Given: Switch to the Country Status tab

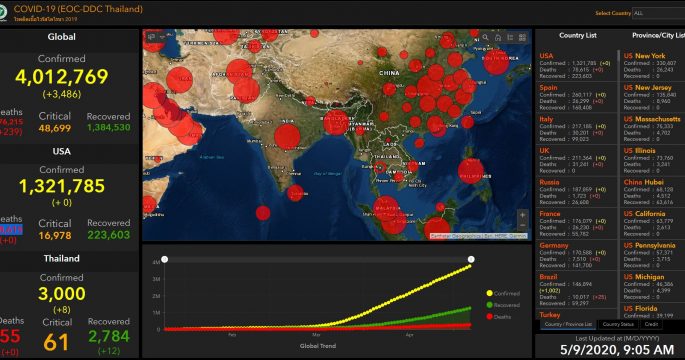Looking at the screenshot, I should point(618,324).
